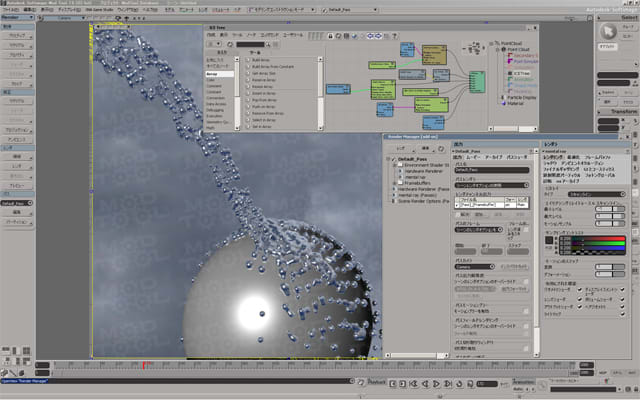The height and width of the screenshot is (400, 640).
Task: Switch to the ファイナルギャザリング tab
Action: click(x=561, y=169)
